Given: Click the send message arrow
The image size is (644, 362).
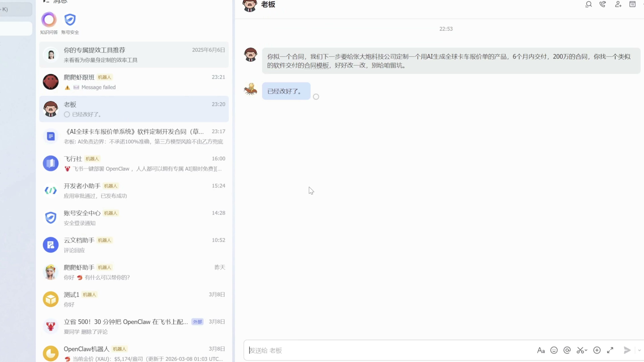Looking at the screenshot, I should click(x=627, y=350).
